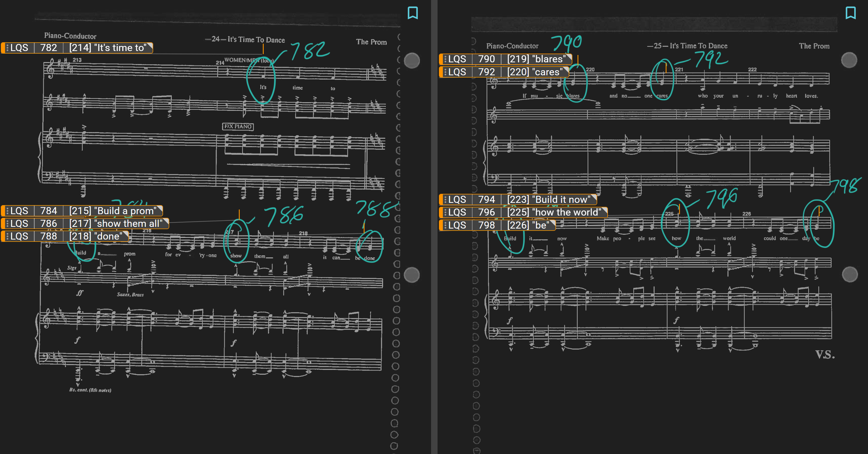Viewport: 868px width, 454px height.
Task: Click the V.S. marking on page 25
Action: [x=825, y=355]
